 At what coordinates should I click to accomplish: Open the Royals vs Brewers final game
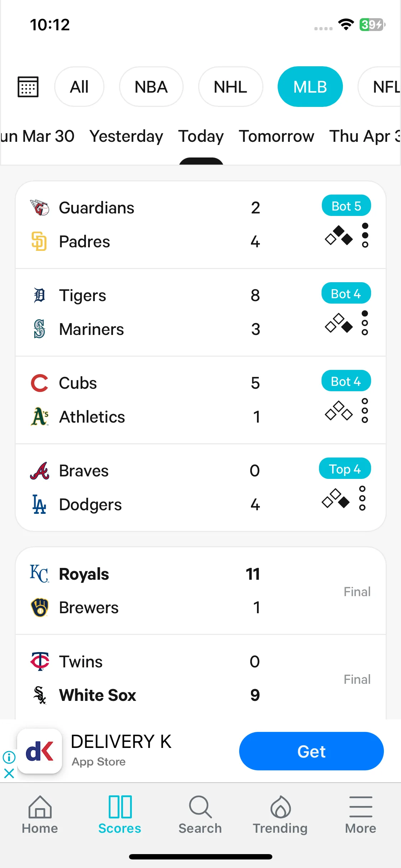pos(201,591)
